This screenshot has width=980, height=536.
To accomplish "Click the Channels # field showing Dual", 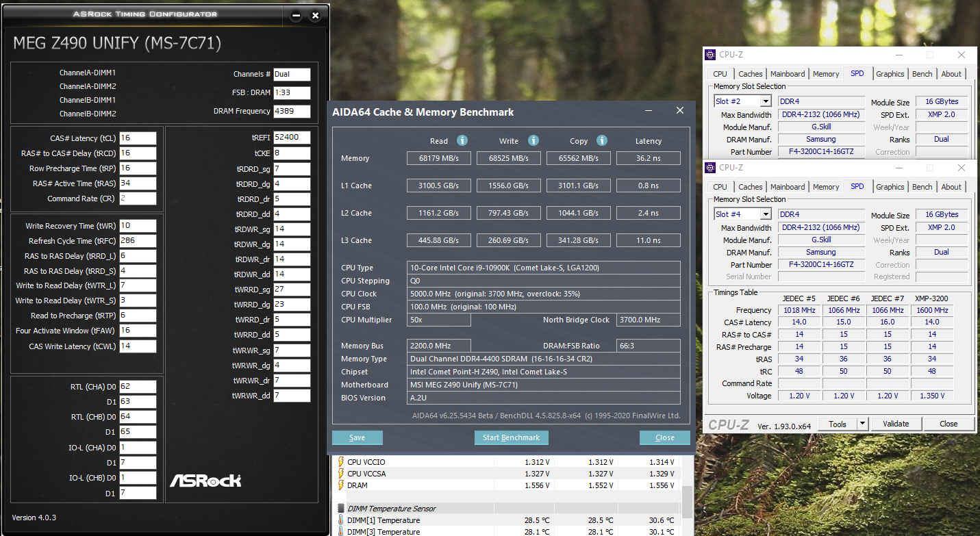I will [x=292, y=74].
